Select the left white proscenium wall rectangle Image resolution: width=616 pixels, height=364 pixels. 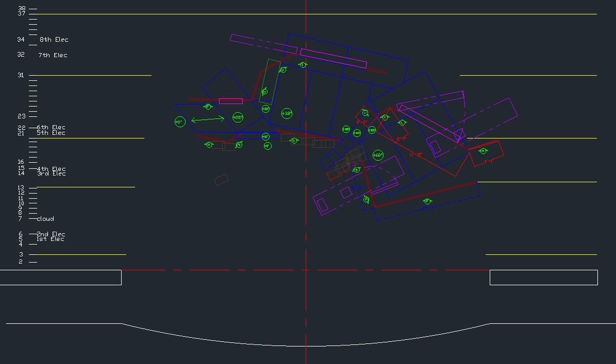(60, 277)
